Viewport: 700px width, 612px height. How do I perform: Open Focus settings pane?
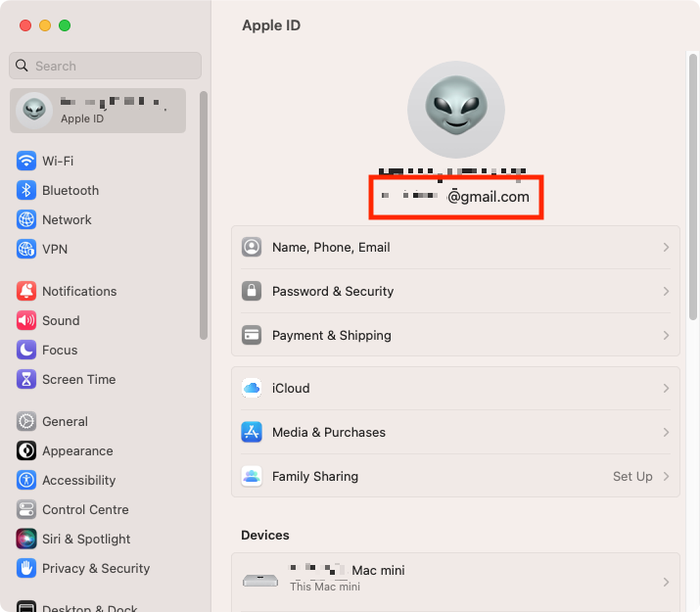[60, 350]
